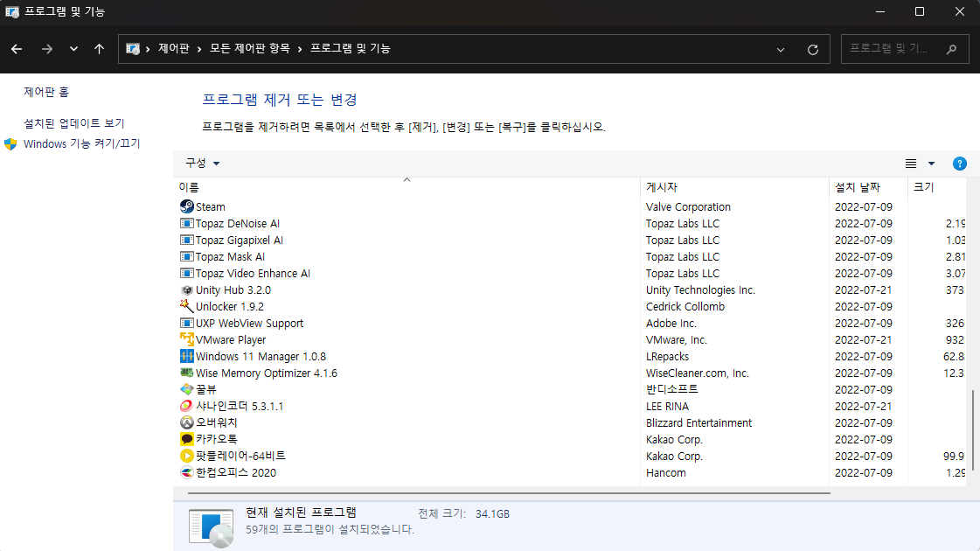This screenshot has height=551, width=980.
Task: Select 샤나인코더 5.3.1.1 entry
Action: point(240,406)
